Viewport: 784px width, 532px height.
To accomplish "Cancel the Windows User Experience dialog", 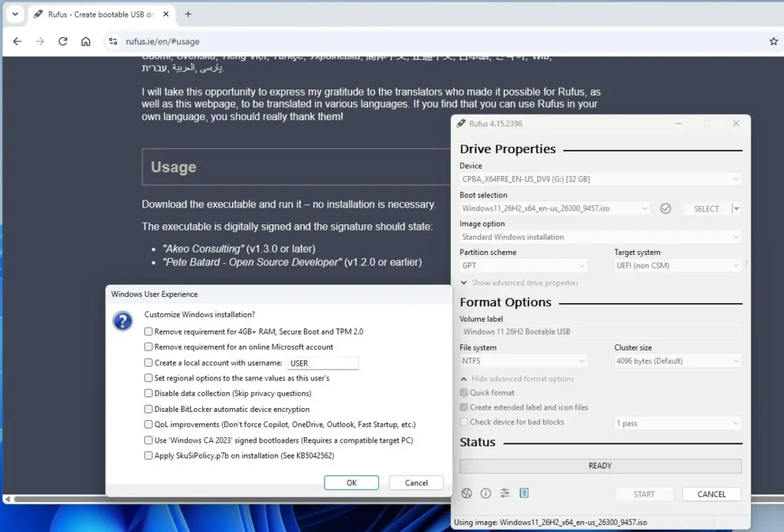I will click(416, 482).
